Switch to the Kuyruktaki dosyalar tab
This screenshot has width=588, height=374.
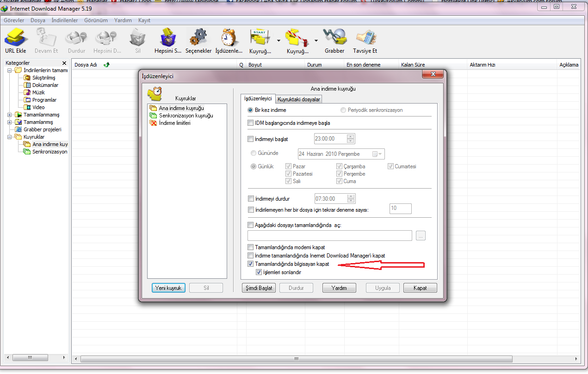coord(299,99)
